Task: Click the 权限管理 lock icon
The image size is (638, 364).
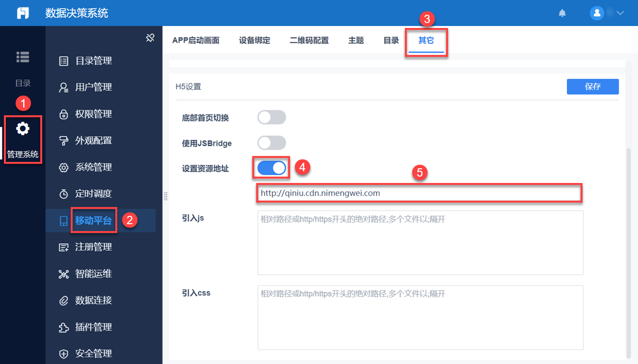Action: (x=64, y=114)
